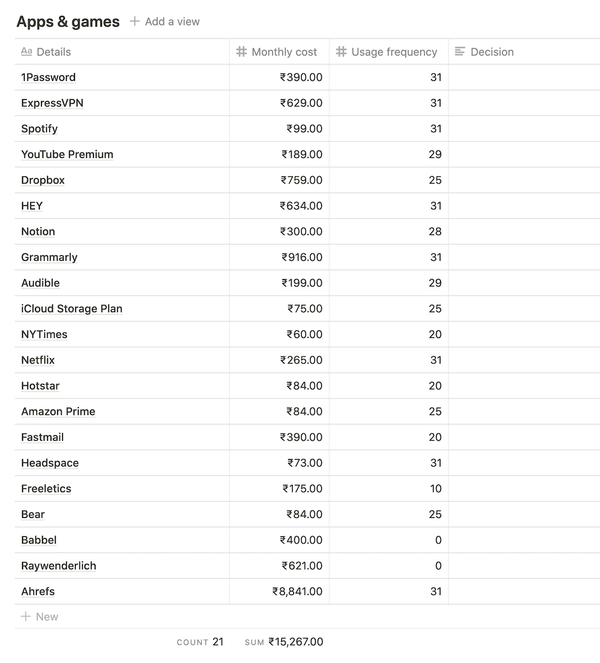Click the Apps & games database title
600x663 pixels.
(x=68, y=21)
